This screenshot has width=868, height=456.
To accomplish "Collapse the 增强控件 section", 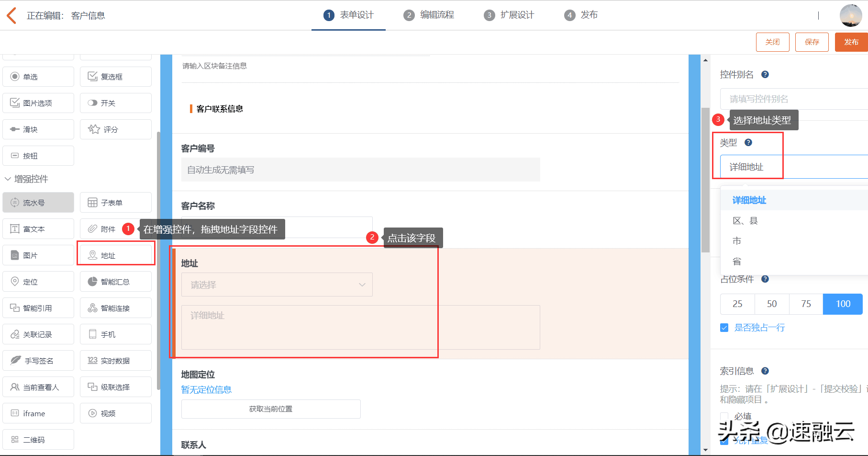I will click(x=8, y=179).
